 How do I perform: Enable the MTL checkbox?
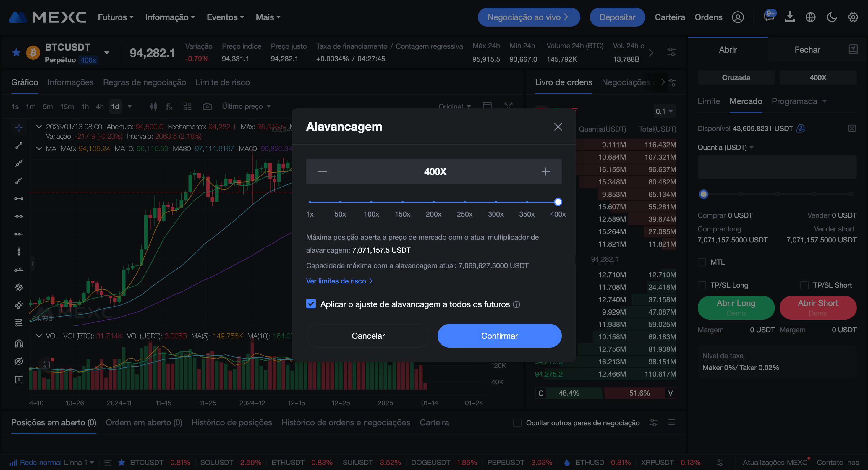pyautogui.click(x=702, y=262)
